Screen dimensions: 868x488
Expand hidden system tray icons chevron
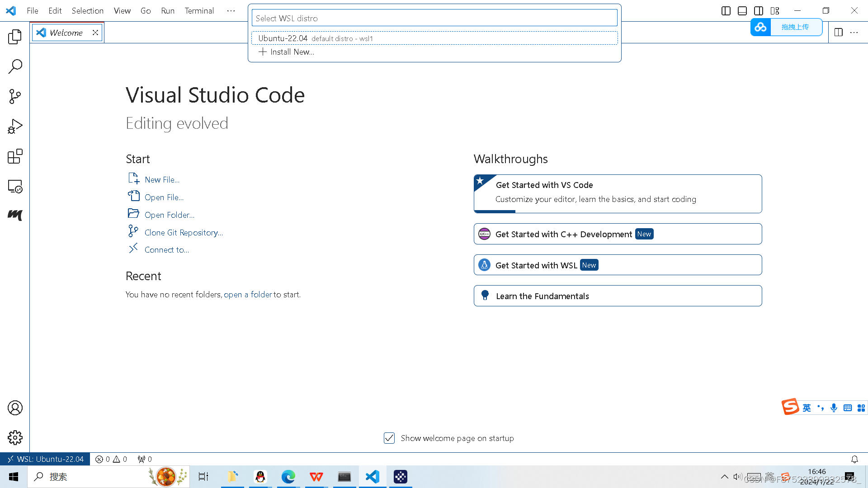[x=724, y=477]
